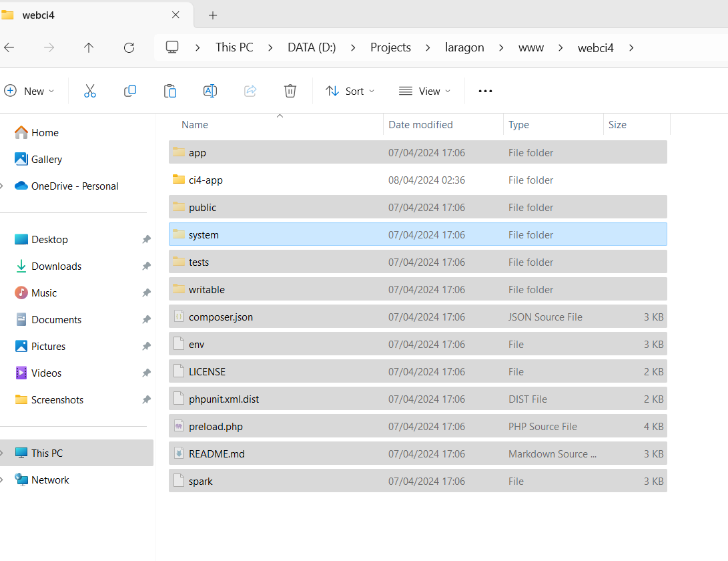Image resolution: width=728 pixels, height=561 pixels.
Task: Click the Rename icon in toolbar
Action: (210, 91)
